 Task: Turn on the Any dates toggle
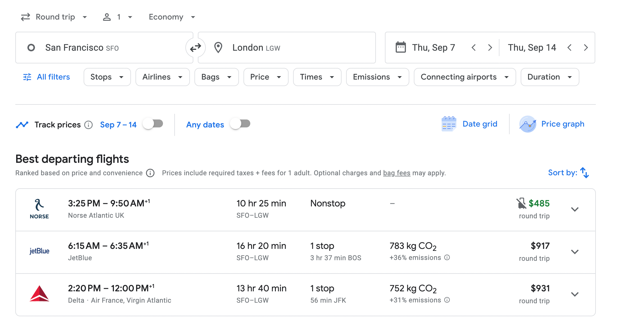240,124
